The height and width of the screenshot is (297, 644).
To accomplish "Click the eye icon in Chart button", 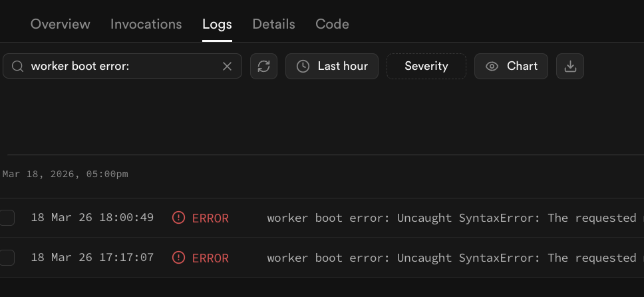I will [x=492, y=67].
